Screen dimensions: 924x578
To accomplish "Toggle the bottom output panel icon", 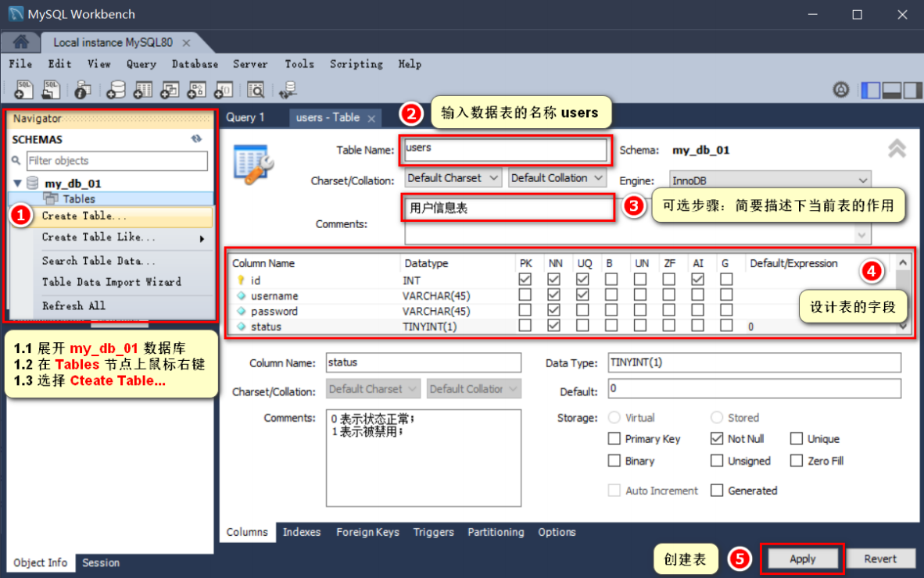I will coord(892,90).
